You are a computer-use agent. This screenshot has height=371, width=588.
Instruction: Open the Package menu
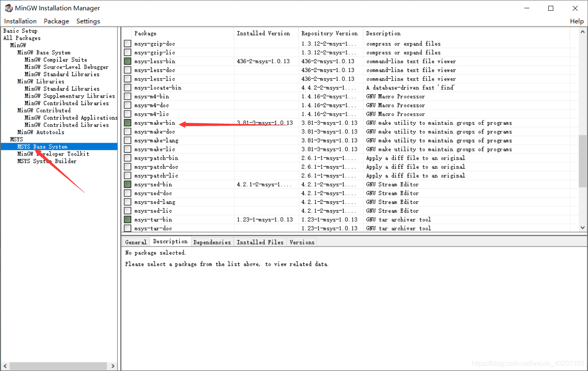[56, 21]
